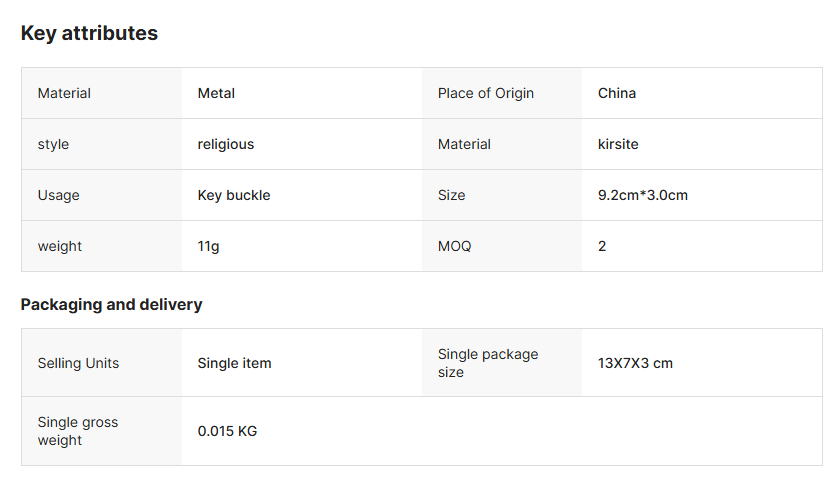Click the Key attributes heading

[x=89, y=33]
